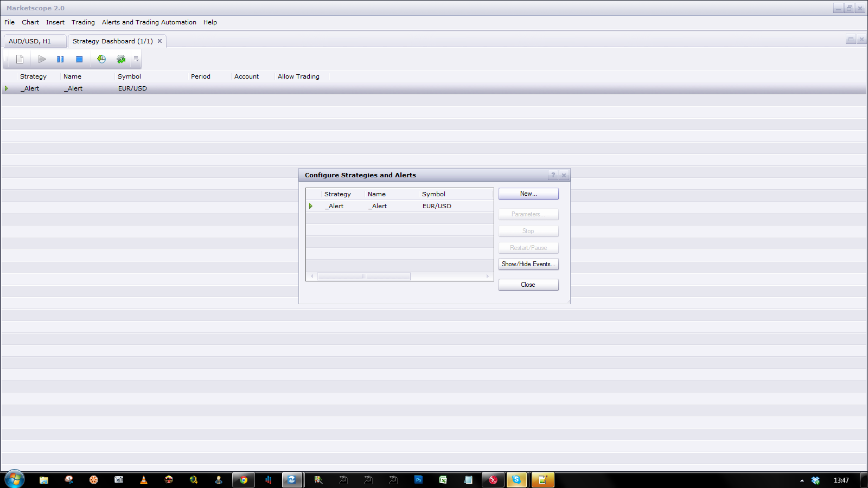Click Symbol column header in dashboard
Screen dimensions: 868x488
pyautogui.click(x=129, y=76)
